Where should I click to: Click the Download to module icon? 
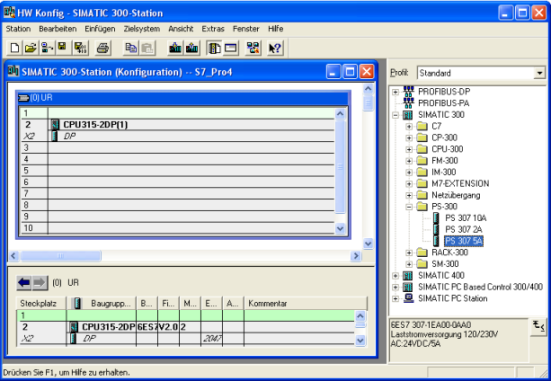(x=175, y=48)
